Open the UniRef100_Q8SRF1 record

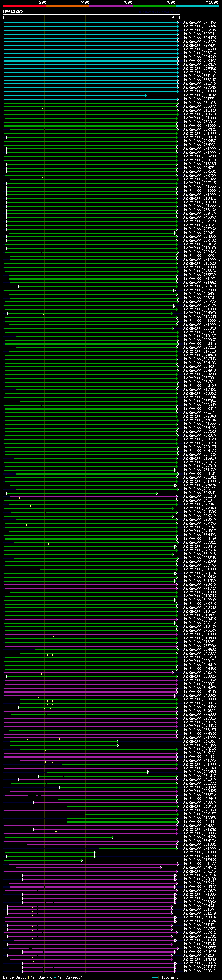coord(199,933)
